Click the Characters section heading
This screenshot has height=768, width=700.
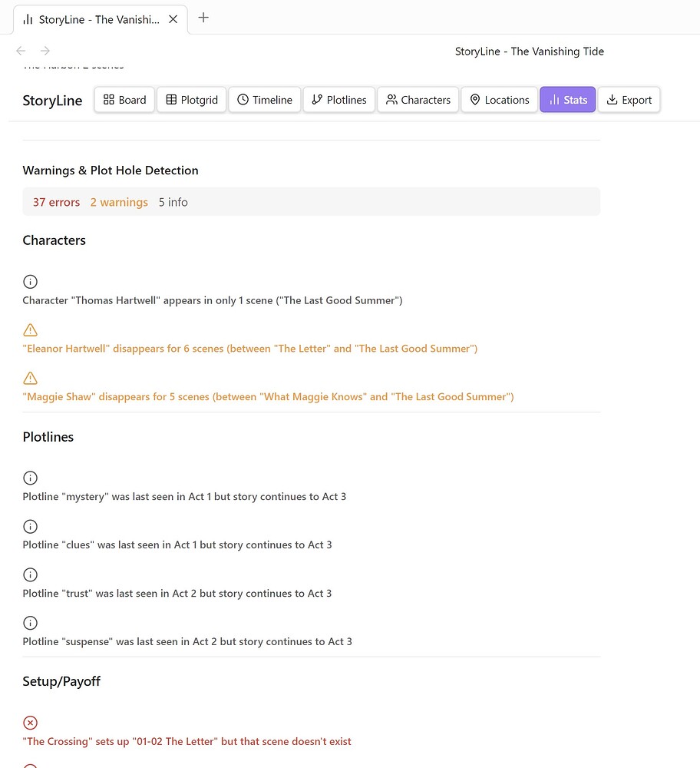(54, 240)
